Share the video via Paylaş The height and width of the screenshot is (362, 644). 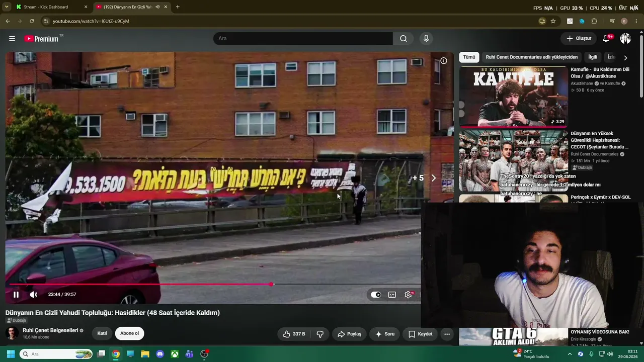(349, 334)
